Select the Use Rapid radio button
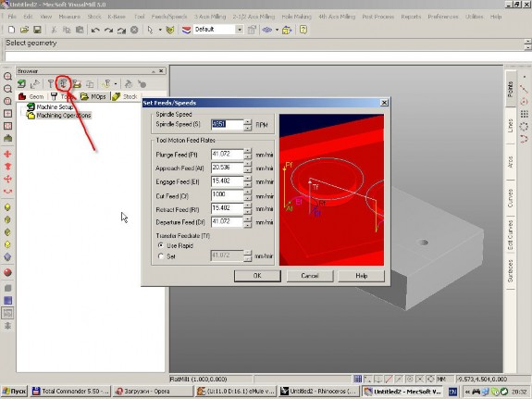The image size is (532, 399). pos(161,245)
